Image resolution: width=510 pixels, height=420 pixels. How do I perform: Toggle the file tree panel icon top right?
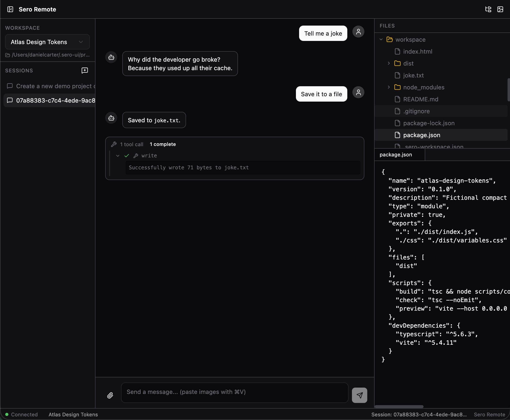tap(488, 9)
